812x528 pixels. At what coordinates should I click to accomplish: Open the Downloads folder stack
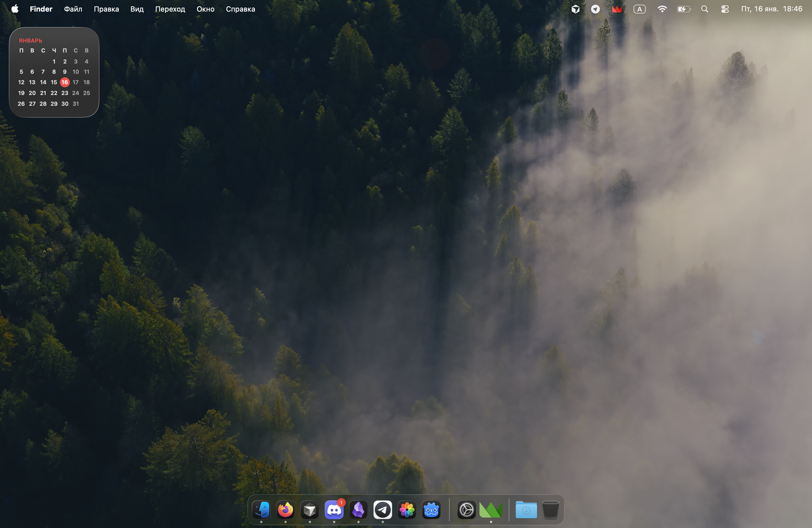click(x=526, y=510)
